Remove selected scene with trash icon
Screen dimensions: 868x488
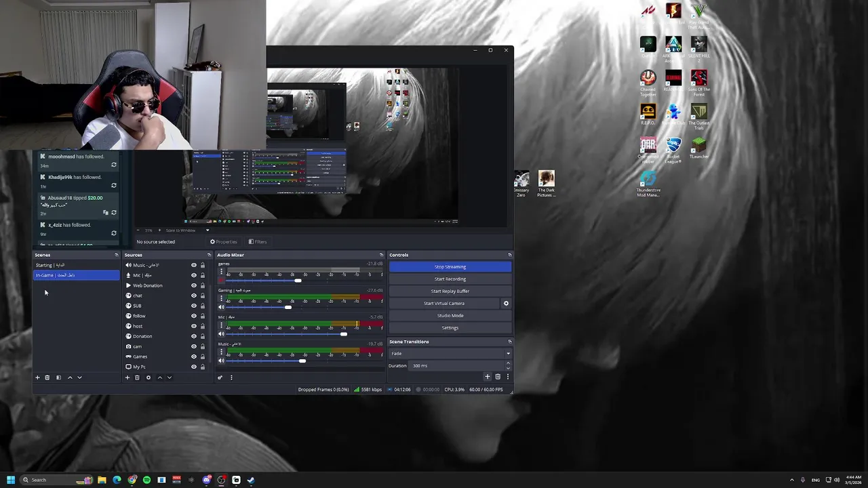(47, 378)
